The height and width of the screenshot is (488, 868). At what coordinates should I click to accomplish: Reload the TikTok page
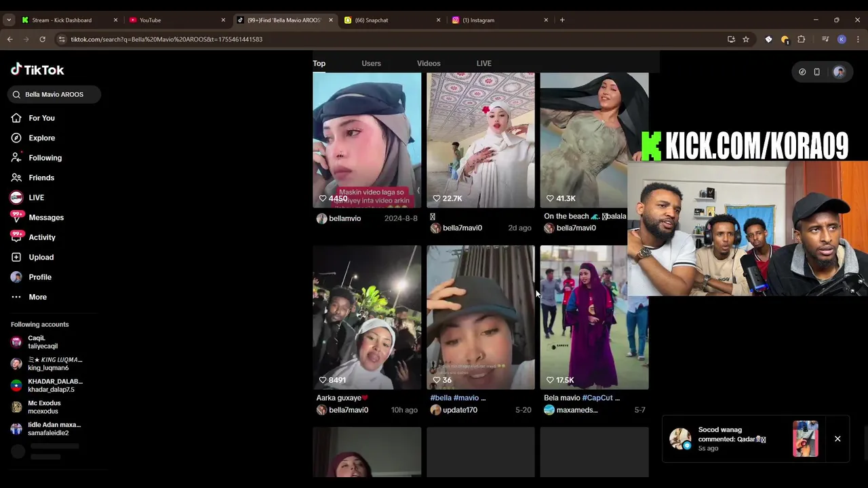click(x=42, y=39)
